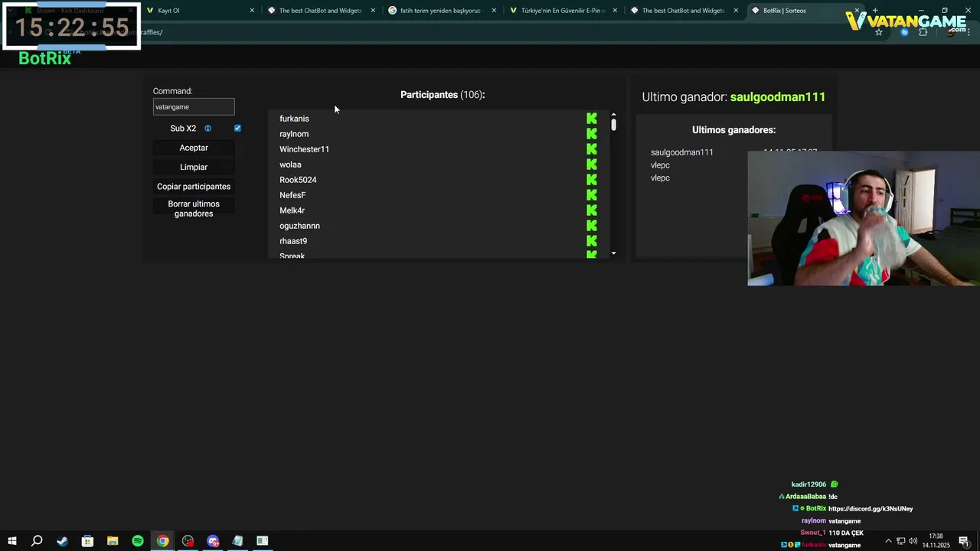Click the Participantes (106) heading
This screenshot has width=980, height=551.
point(443,95)
